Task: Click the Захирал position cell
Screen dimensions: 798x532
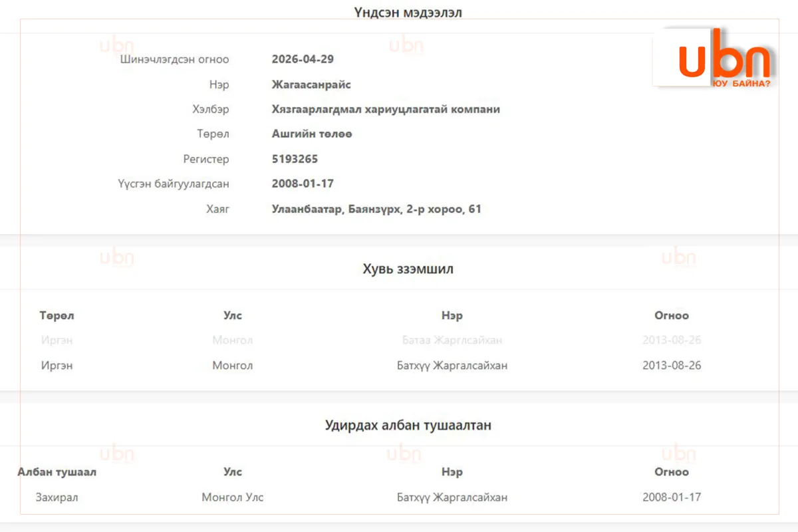Action: 57,497
